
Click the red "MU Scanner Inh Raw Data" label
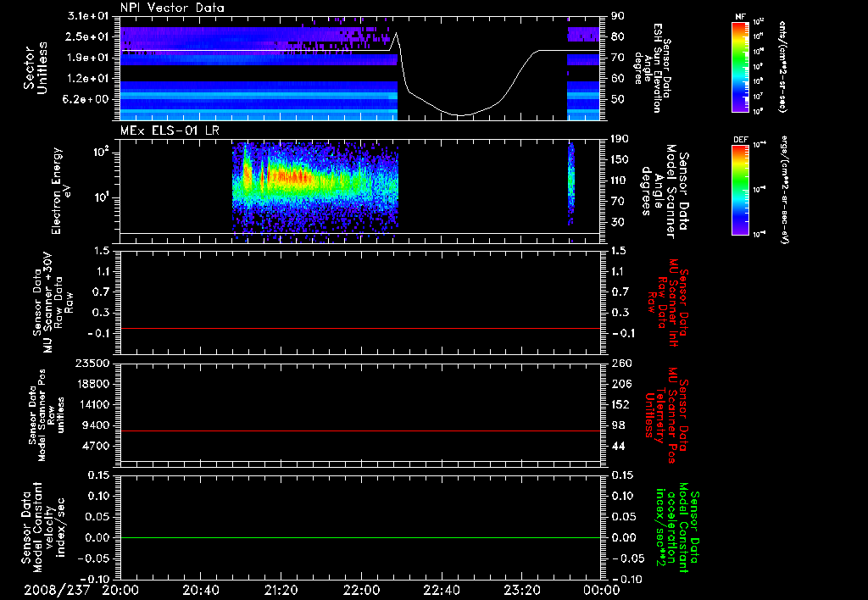coord(668,303)
